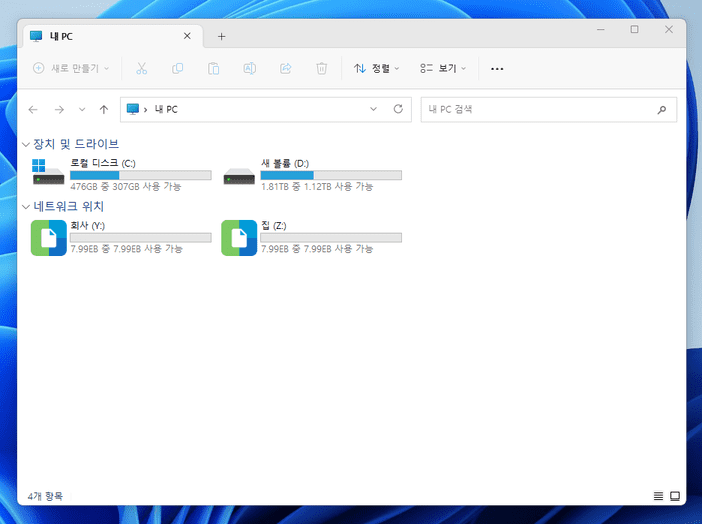Click the Paste clipboard icon
702x524 pixels.
point(214,69)
